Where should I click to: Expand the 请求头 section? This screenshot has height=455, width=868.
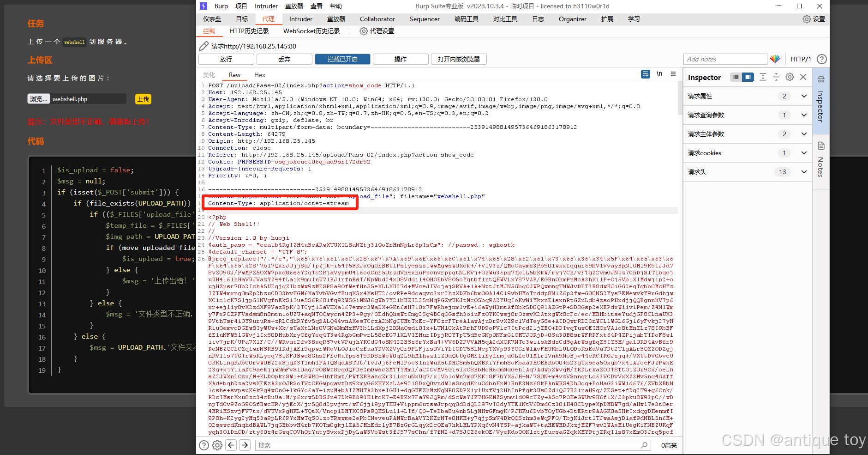[x=804, y=172]
